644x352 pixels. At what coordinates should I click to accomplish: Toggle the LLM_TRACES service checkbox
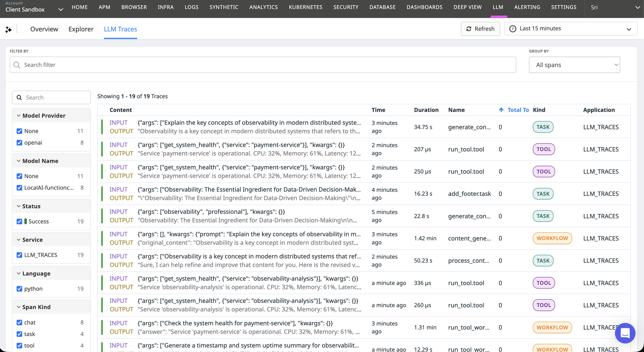[19, 255]
